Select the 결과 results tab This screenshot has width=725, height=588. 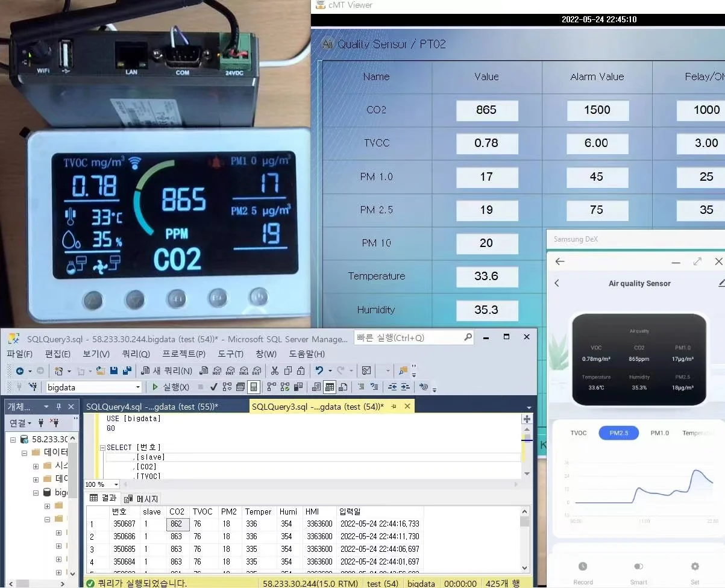[x=103, y=498]
